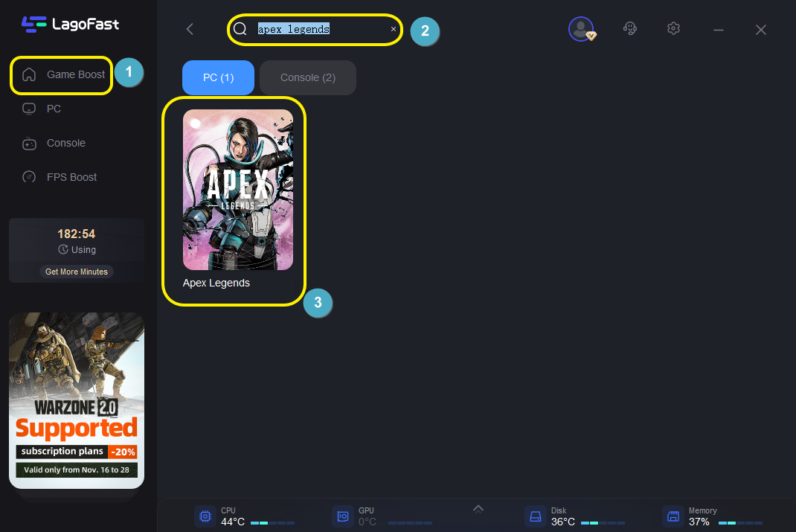Open the FPS Boost section
The image size is (796, 532).
pyautogui.click(x=71, y=177)
